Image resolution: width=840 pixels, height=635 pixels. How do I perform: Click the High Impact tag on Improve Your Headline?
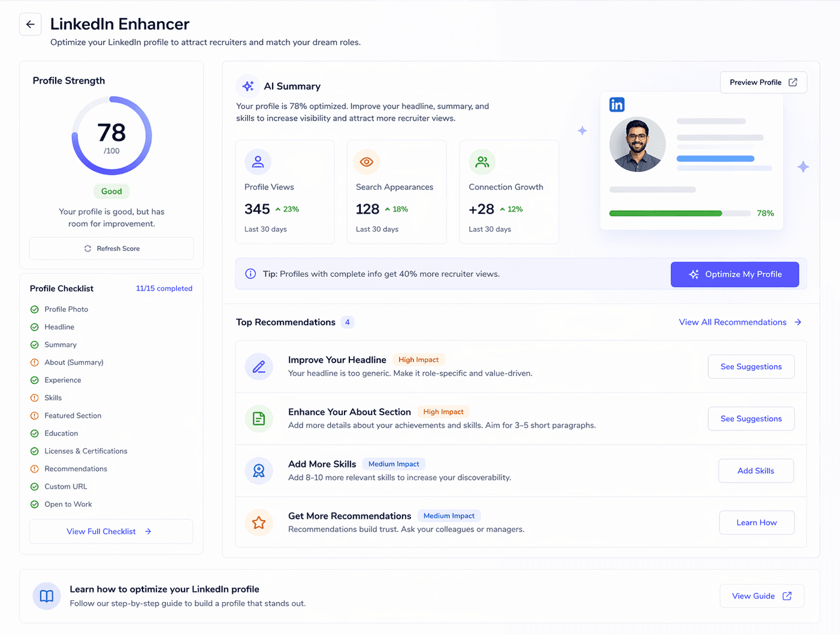tap(419, 360)
